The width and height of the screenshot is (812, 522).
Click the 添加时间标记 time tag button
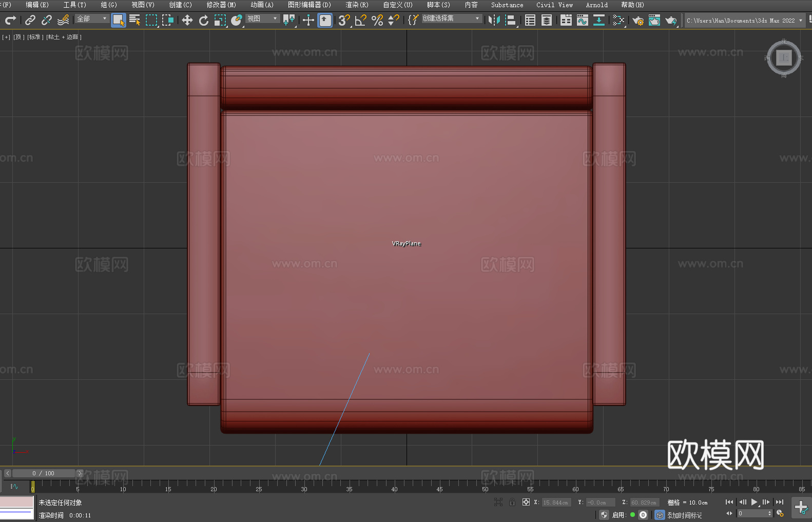click(x=684, y=515)
